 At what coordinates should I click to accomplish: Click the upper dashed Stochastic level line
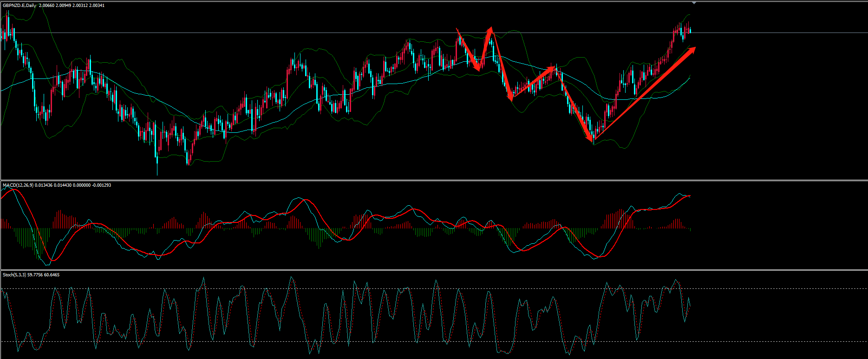click(x=766, y=289)
